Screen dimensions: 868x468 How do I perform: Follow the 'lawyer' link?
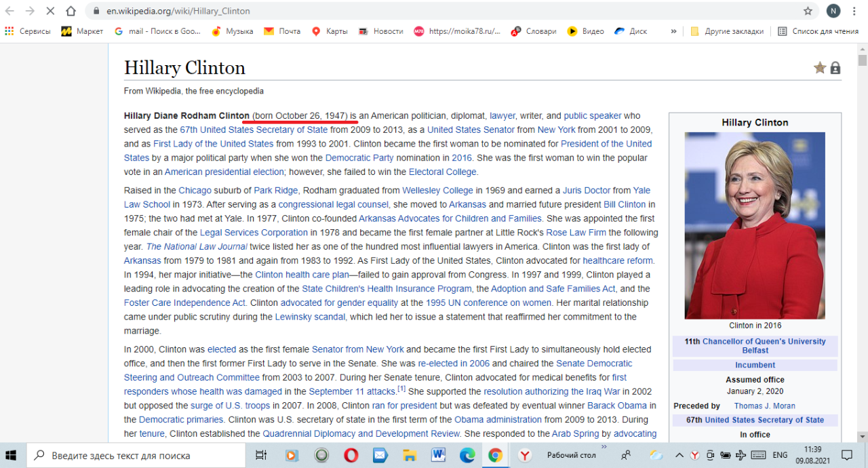click(x=502, y=116)
